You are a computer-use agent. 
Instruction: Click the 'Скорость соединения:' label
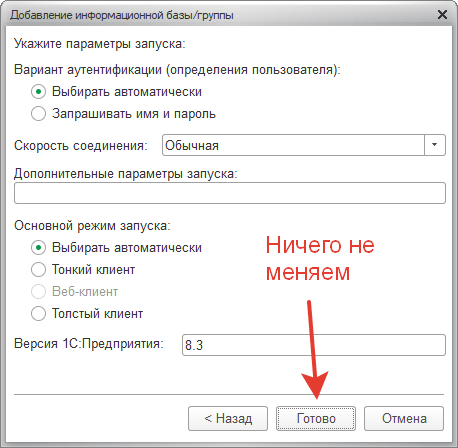pyautogui.click(x=81, y=145)
